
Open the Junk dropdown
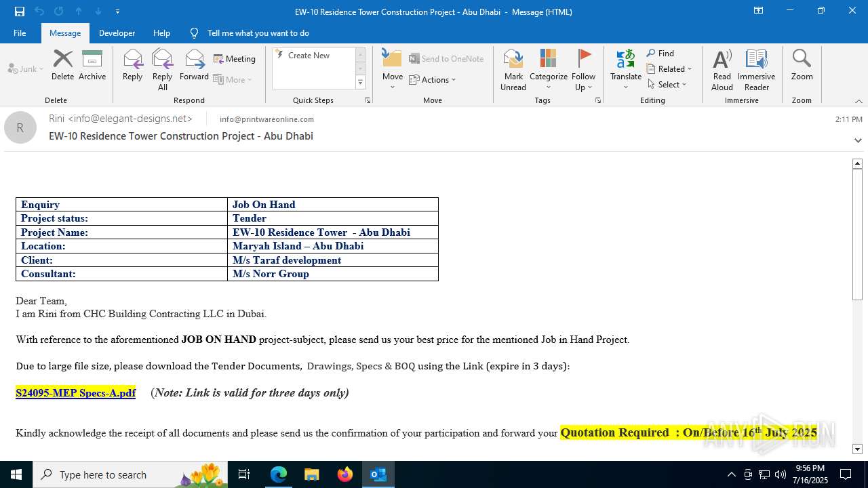coord(26,69)
